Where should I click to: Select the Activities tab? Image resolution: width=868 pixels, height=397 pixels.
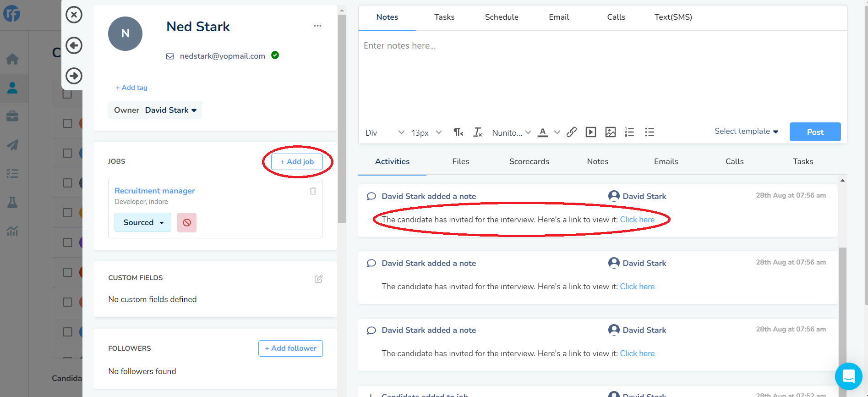pyautogui.click(x=393, y=161)
